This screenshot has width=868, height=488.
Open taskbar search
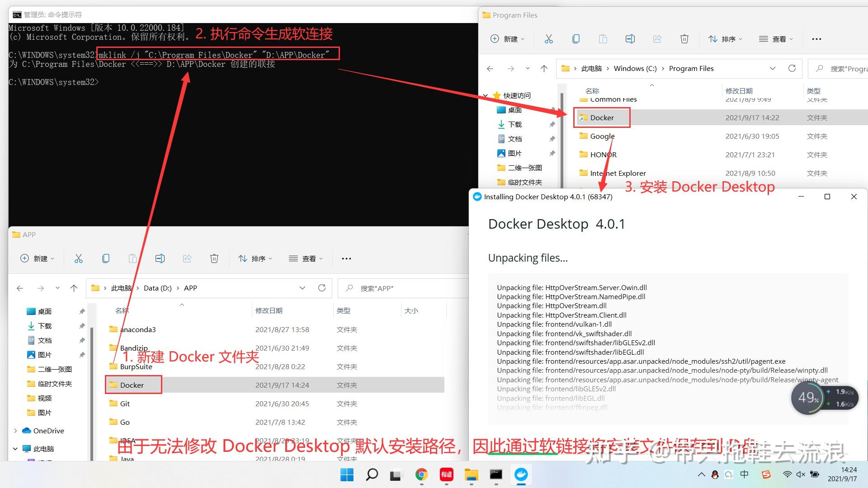[372, 475]
